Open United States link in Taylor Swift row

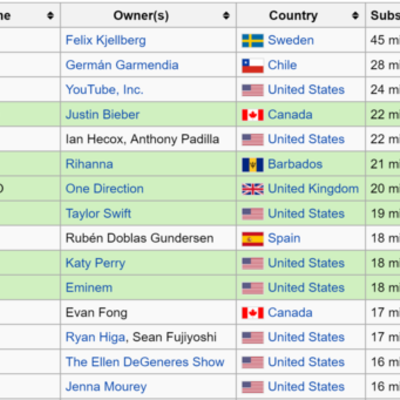(x=306, y=214)
